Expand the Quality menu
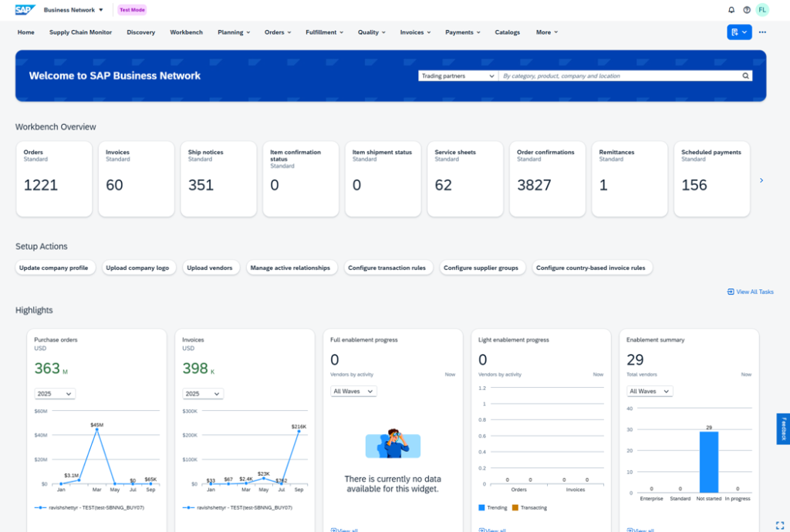 (372, 32)
